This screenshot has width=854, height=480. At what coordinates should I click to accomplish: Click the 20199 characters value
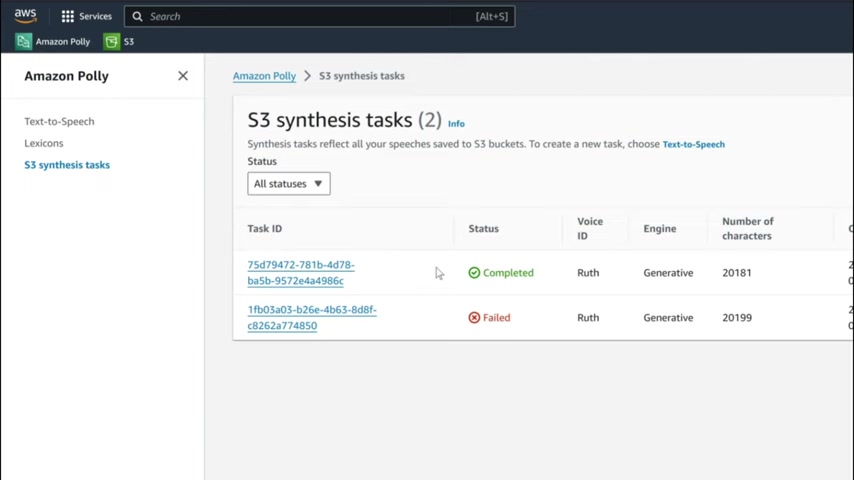[737, 318]
